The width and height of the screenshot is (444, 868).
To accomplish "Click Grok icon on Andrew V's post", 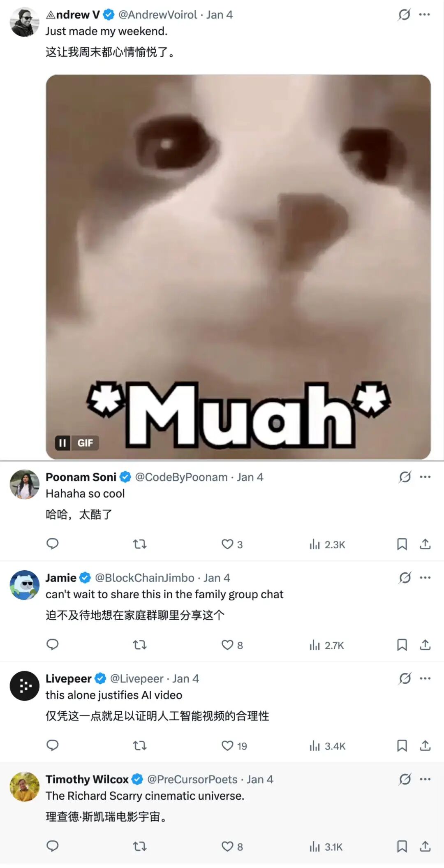I will tap(404, 15).
